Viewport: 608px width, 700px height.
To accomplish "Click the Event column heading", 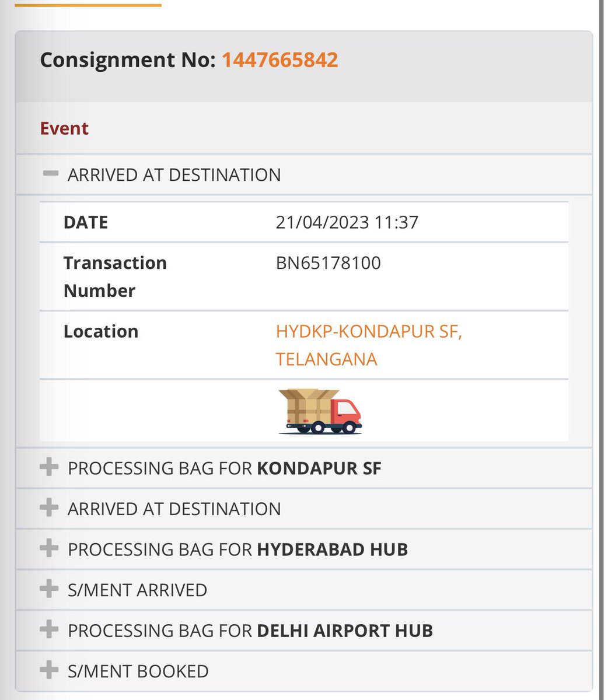I will coord(64,128).
